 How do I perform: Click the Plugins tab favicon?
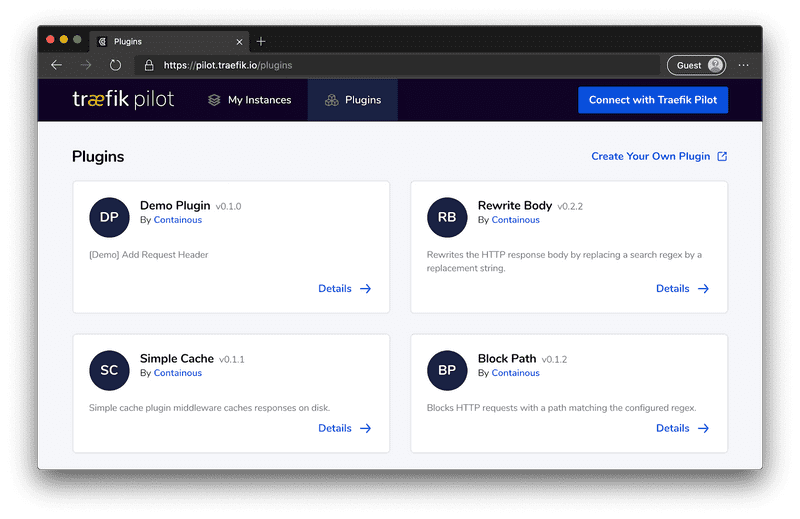[102, 42]
